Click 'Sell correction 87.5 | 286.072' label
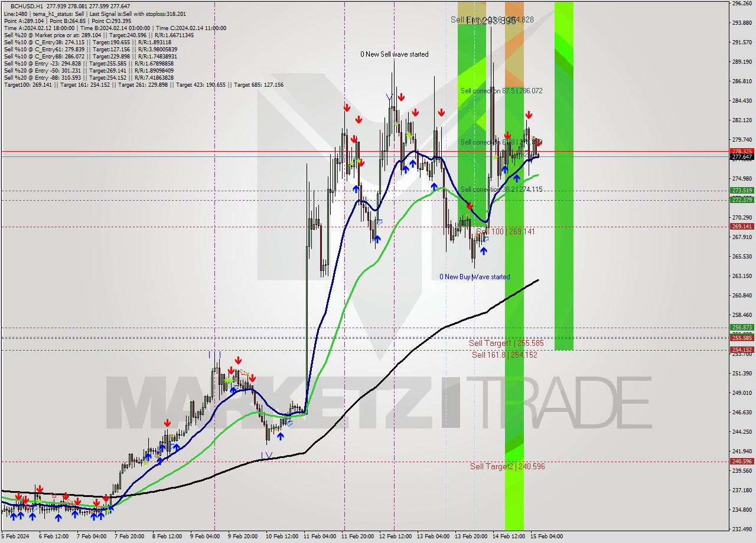 click(x=501, y=91)
